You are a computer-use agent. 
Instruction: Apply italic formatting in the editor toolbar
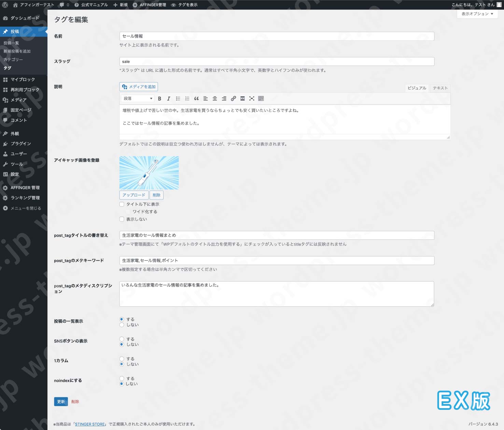[x=168, y=98]
